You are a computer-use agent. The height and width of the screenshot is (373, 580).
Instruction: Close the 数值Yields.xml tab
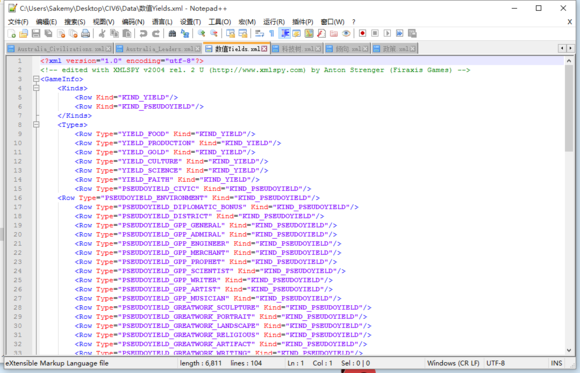264,49
